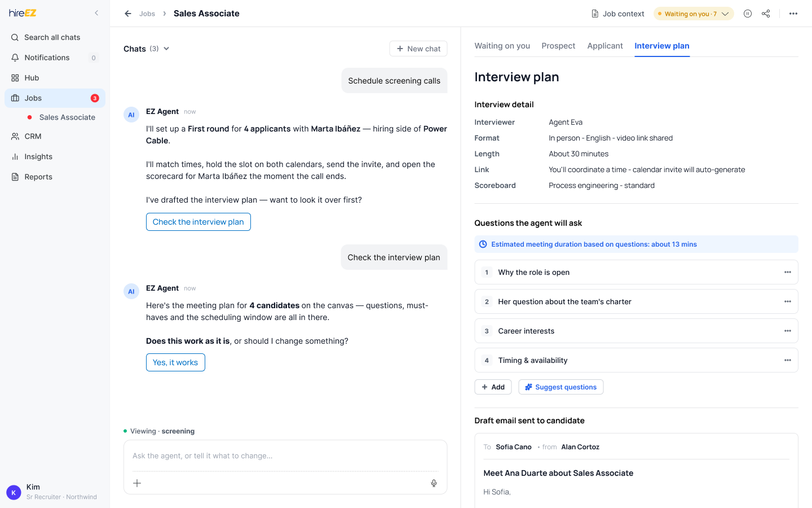The height and width of the screenshot is (508, 812).
Task: Click the estimated meeting duration notice
Action: click(x=636, y=244)
